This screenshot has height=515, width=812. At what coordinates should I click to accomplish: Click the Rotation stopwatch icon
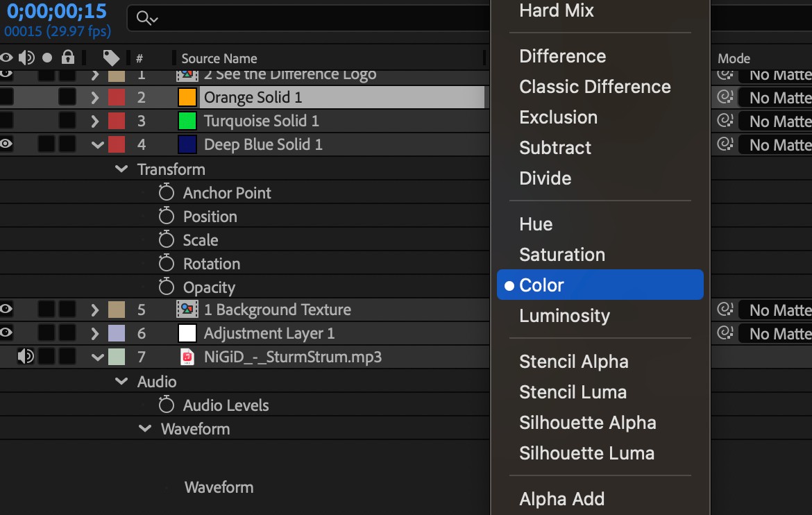tap(166, 264)
